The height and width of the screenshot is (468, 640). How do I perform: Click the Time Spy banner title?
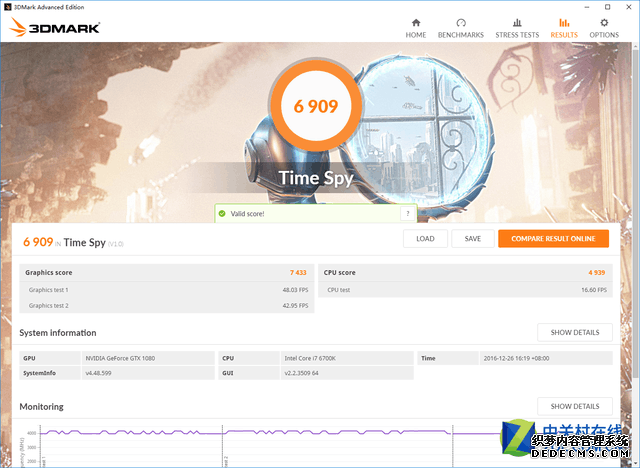316,178
